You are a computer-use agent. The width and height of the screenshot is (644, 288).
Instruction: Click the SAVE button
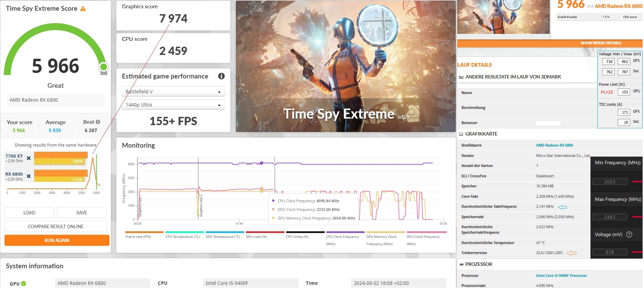pyautogui.click(x=82, y=213)
